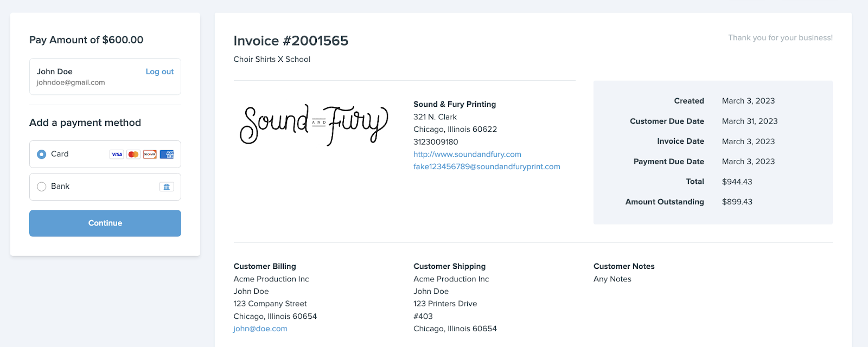The width and height of the screenshot is (868, 347).
Task: Click the Invoice #2001565 heading
Action: point(291,41)
